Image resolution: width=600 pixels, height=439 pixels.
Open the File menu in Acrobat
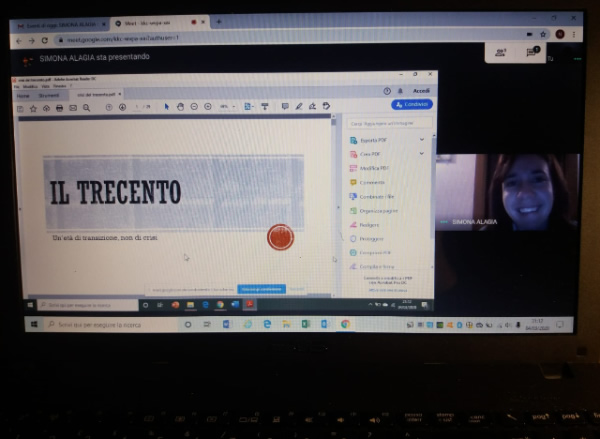[16, 87]
